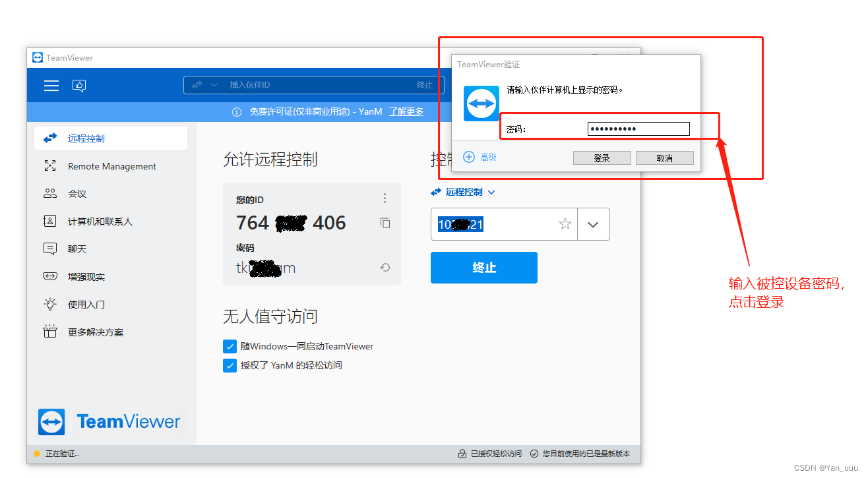Viewport: 868px width, 478px height.
Task: Click the blue 终止 button
Action: pos(484,268)
